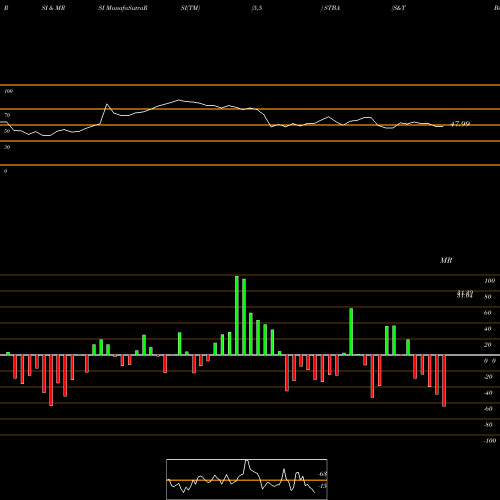This screenshot has width=500, height=500.
Task: Click the 'SI MunafaSutraR' header text
Action: pos(123,8)
